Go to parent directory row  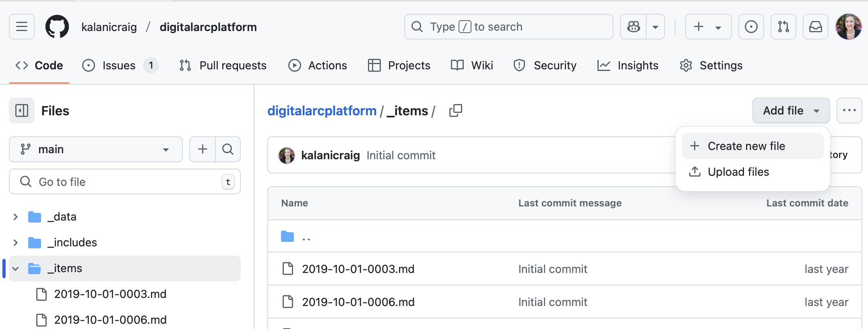tap(564, 236)
